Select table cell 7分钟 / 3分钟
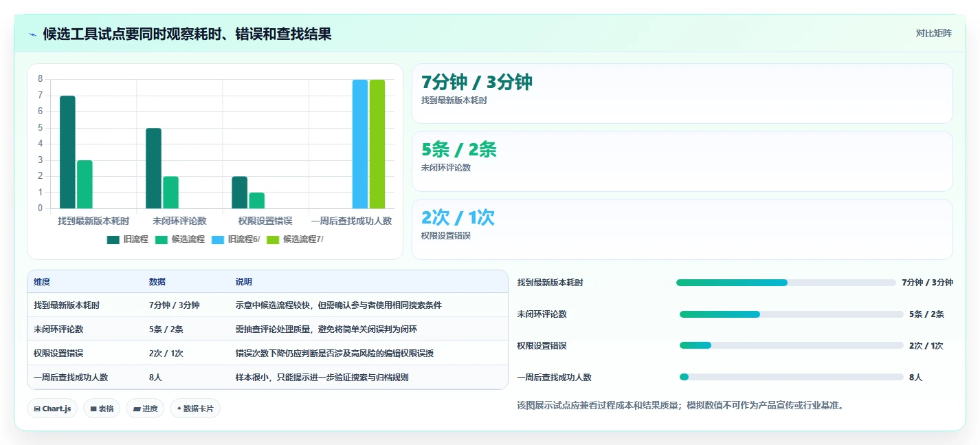 click(174, 305)
